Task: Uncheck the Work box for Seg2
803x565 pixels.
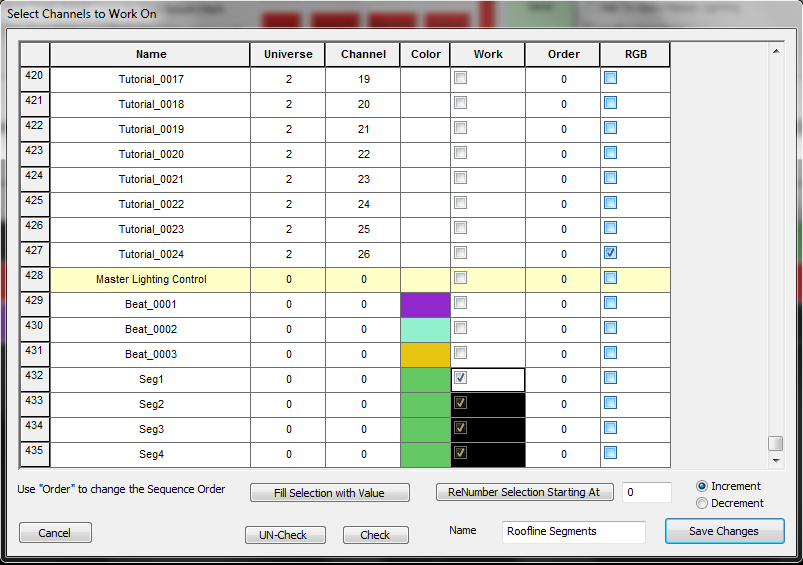Action: (460, 403)
